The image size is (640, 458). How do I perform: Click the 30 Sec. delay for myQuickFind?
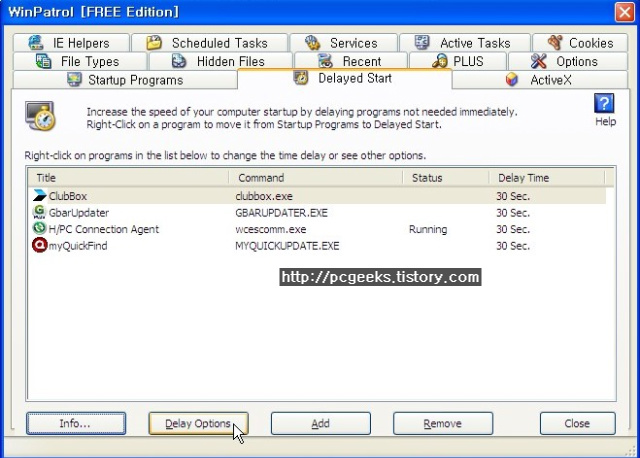(513, 246)
